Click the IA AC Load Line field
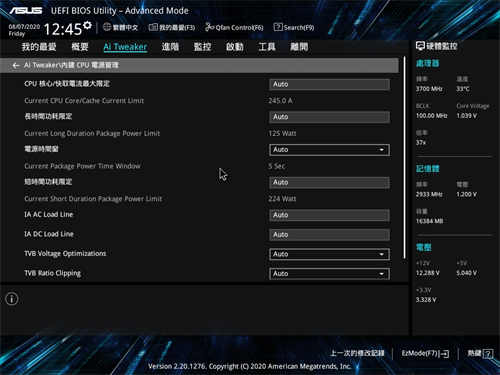 pos(329,215)
